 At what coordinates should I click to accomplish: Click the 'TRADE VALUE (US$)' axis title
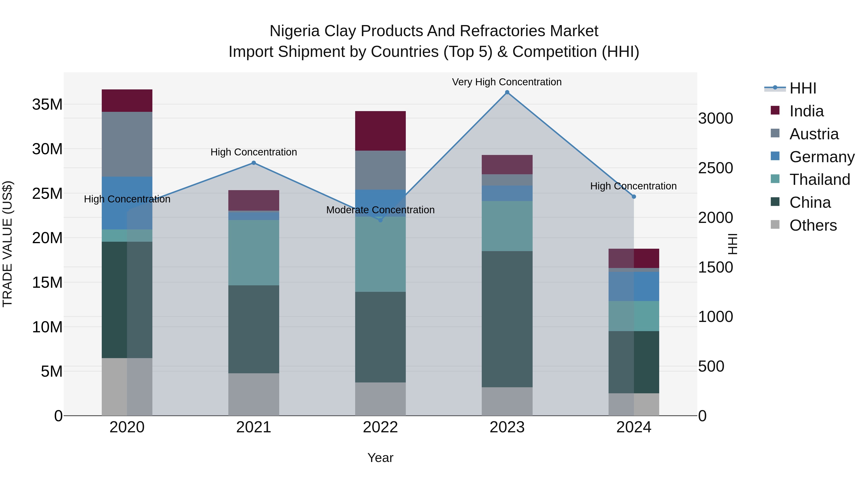[x=7, y=244]
